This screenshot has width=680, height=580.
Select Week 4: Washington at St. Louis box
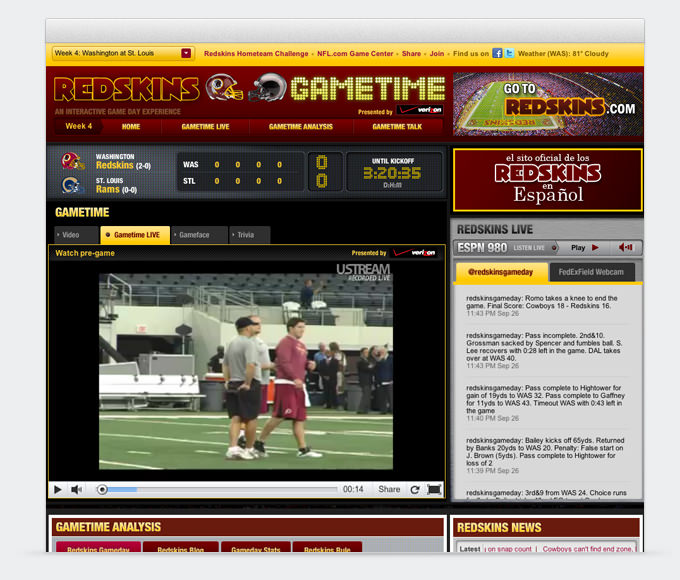pyautogui.click(x=123, y=53)
